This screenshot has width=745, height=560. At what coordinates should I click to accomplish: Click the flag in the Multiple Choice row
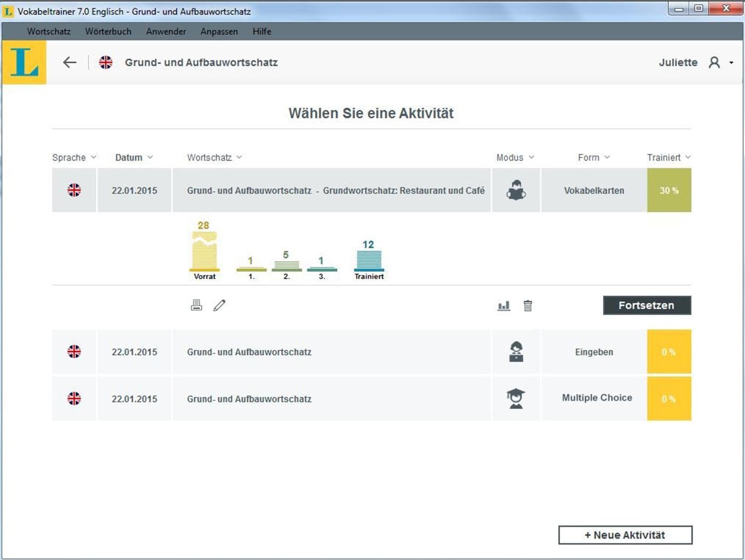pyautogui.click(x=74, y=398)
